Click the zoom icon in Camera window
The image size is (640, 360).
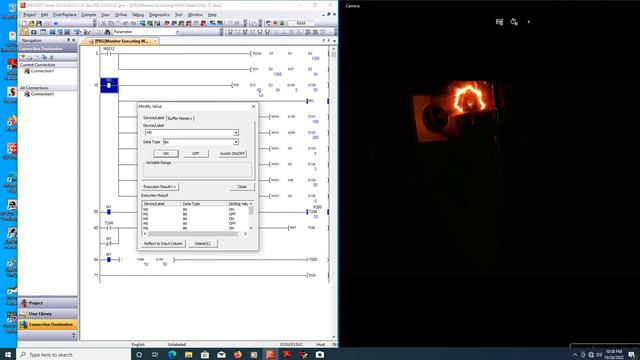coord(514,22)
